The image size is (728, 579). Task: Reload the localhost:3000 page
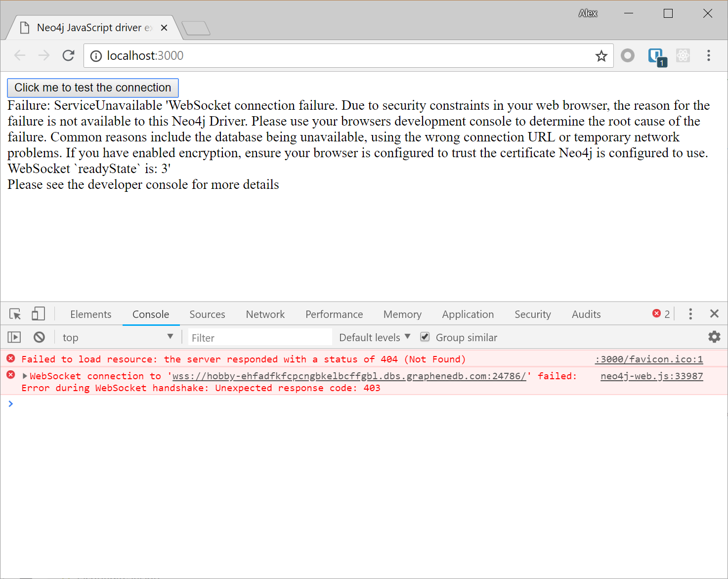pyautogui.click(x=69, y=55)
